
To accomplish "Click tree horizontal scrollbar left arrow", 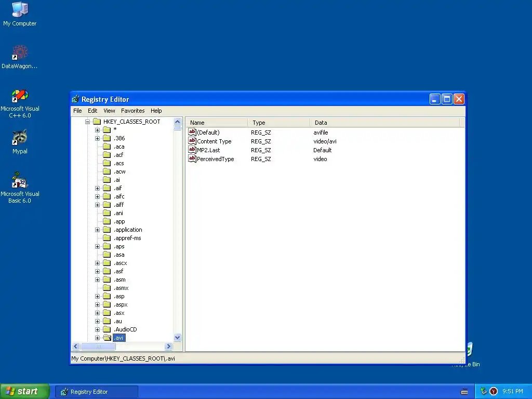I will pos(76,347).
